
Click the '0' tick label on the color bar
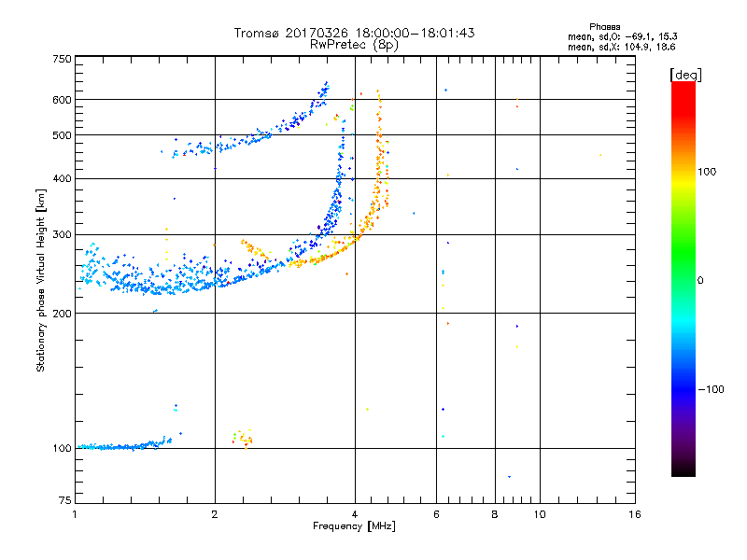[x=700, y=281]
